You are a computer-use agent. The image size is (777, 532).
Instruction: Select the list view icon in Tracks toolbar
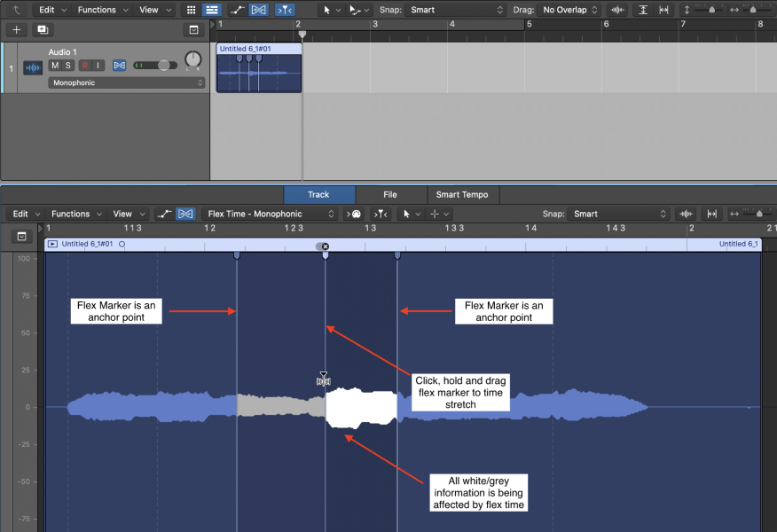[x=212, y=10]
